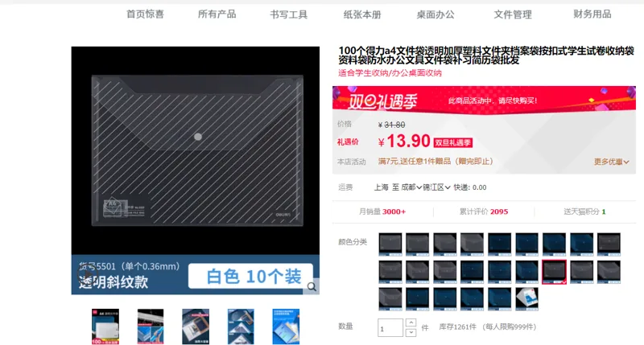Click the 适合学生收纳/办公桌面收纳 subtitle
644x345 pixels.
tap(390, 73)
